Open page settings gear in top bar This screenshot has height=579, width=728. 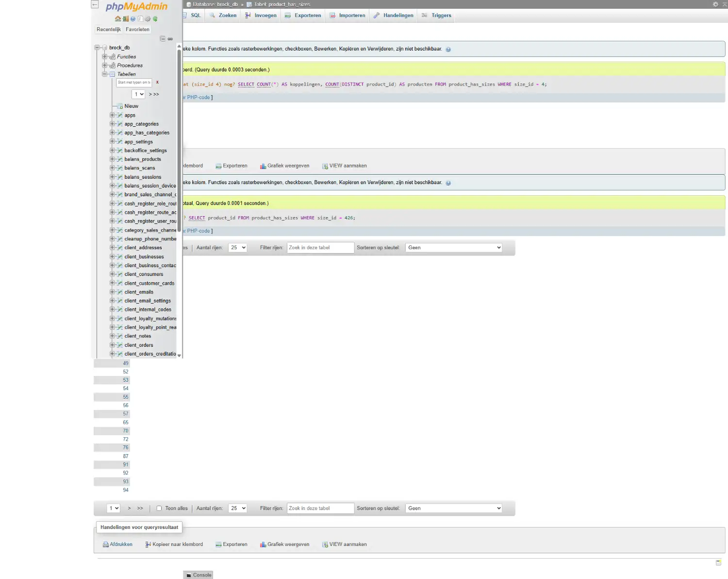pyautogui.click(x=715, y=4)
